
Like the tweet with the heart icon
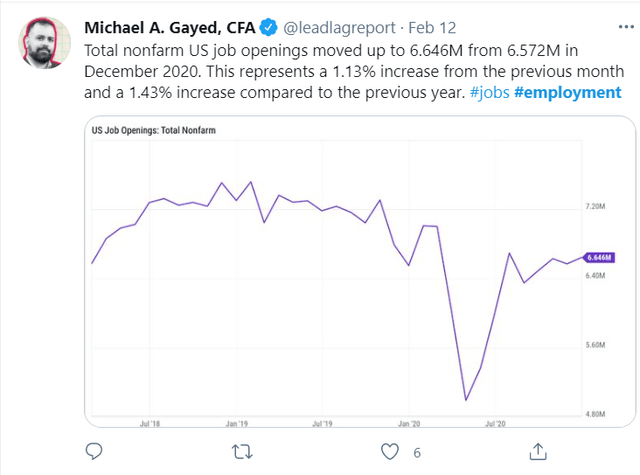(x=389, y=452)
